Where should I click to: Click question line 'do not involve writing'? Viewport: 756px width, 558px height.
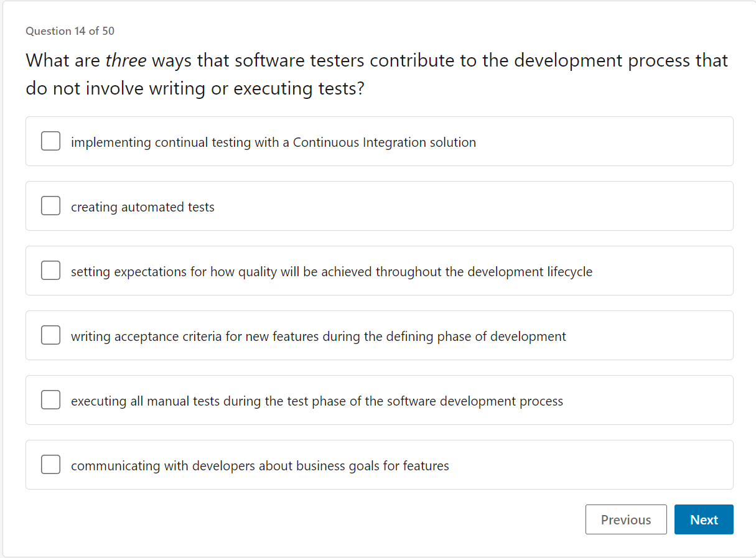tap(195, 88)
